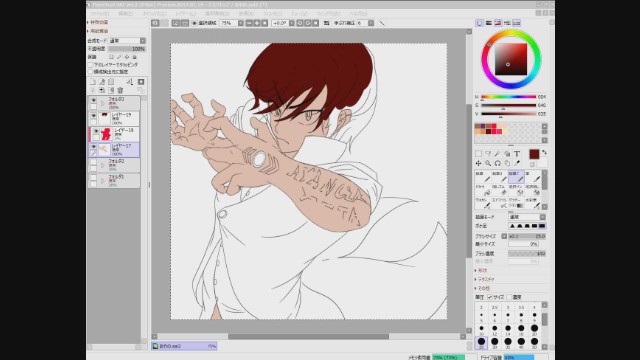Image resolution: width=640 pixels, height=360 pixels.
Task: Select the Text tool
Action: pos(517,154)
